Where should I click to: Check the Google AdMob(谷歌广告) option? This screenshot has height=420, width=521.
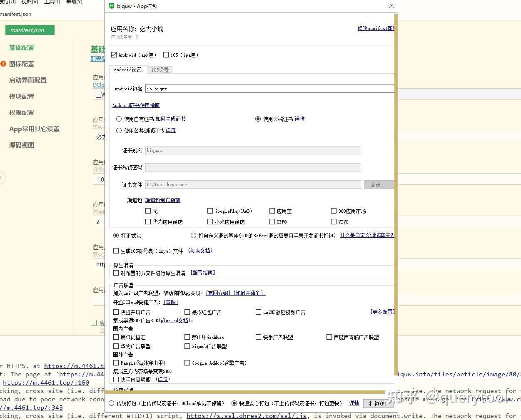pyautogui.click(x=187, y=363)
